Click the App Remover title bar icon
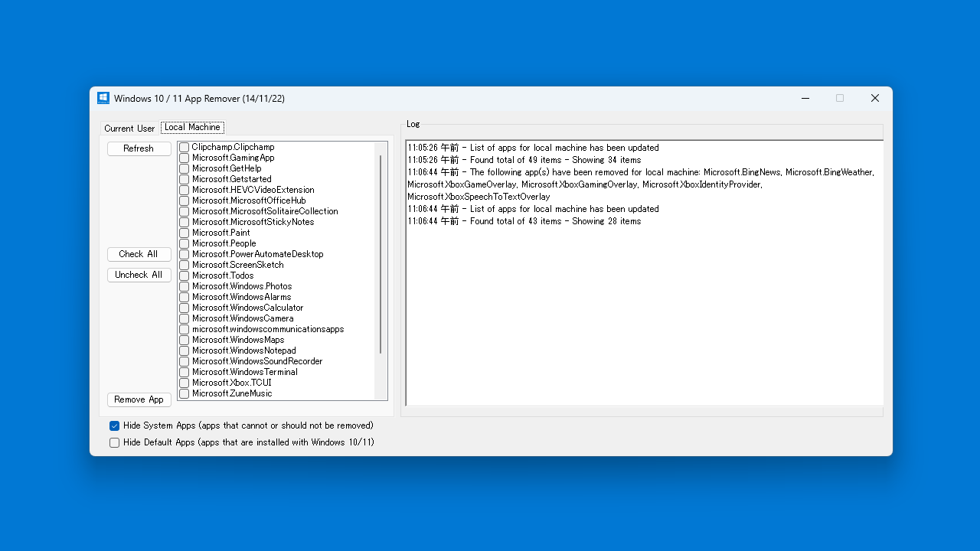Viewport: 980px width, 551px height. click(x=103, y=98)
